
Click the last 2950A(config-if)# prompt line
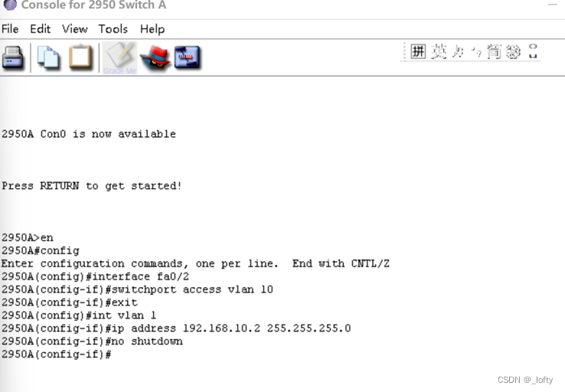coord(57,354)
